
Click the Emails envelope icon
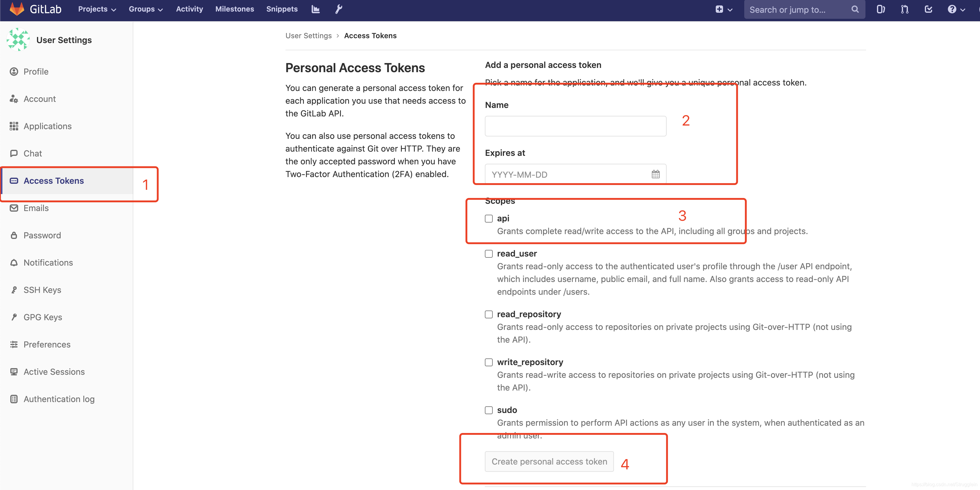(14, 208)
